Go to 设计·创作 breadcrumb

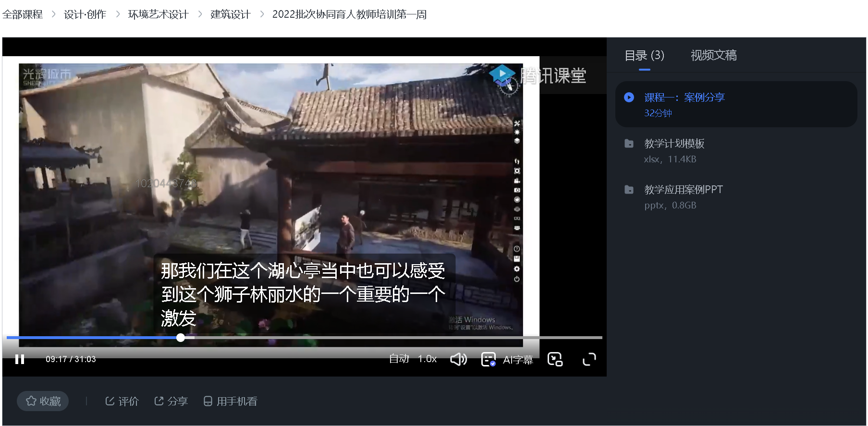coord(85,14)
